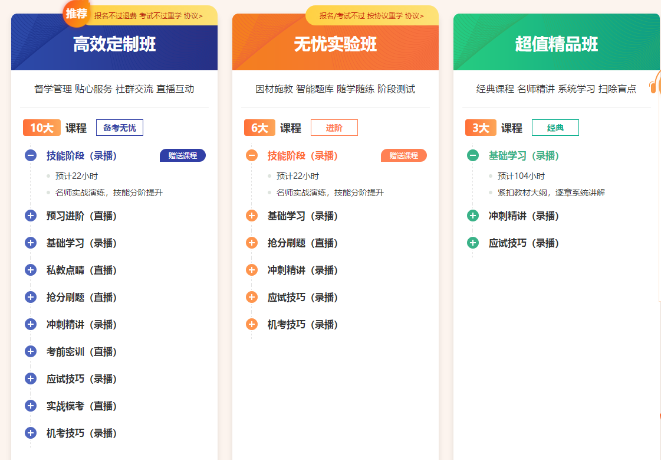Click green plus icon beside 冲刺精讲 in 超值精品班

point(472,215)
